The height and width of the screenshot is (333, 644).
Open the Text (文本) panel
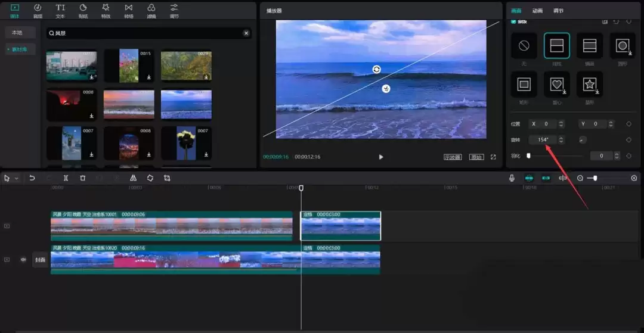click(x=60, y=10)
